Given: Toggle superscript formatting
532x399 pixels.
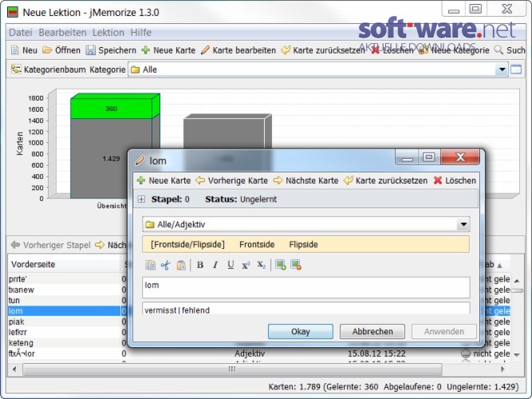Looking at the screenshot, I should pyautogui.click(x=246, y=265).
